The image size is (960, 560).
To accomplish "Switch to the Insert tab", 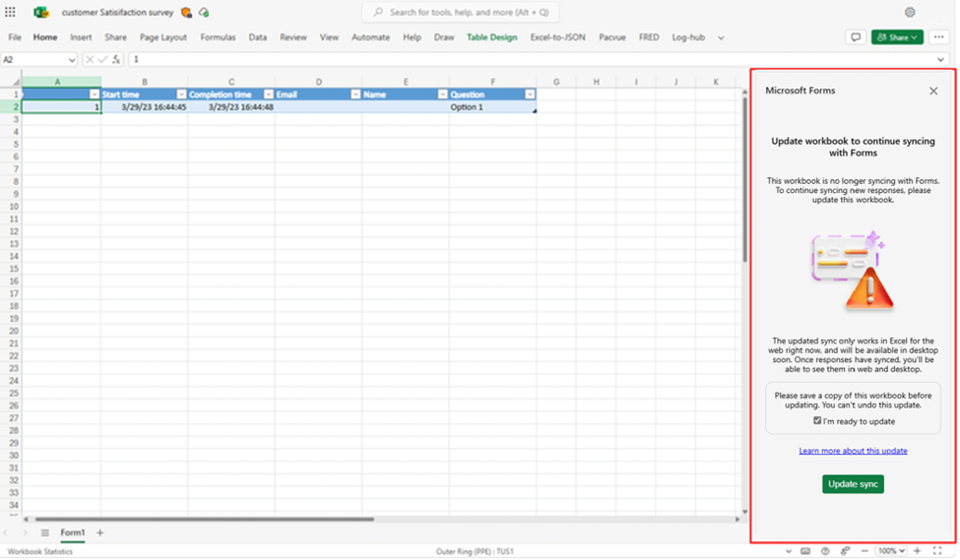I will point(81,37).
